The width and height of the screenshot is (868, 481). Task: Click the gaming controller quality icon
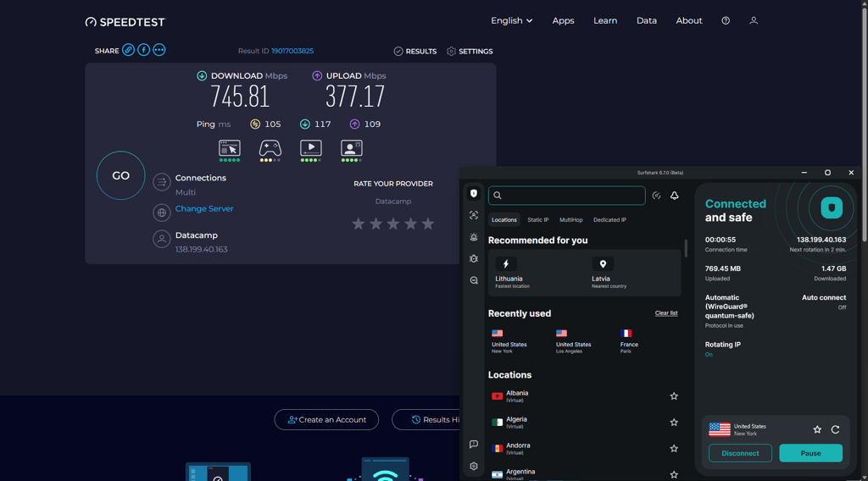pyautogui.click(x=270, y=148)
